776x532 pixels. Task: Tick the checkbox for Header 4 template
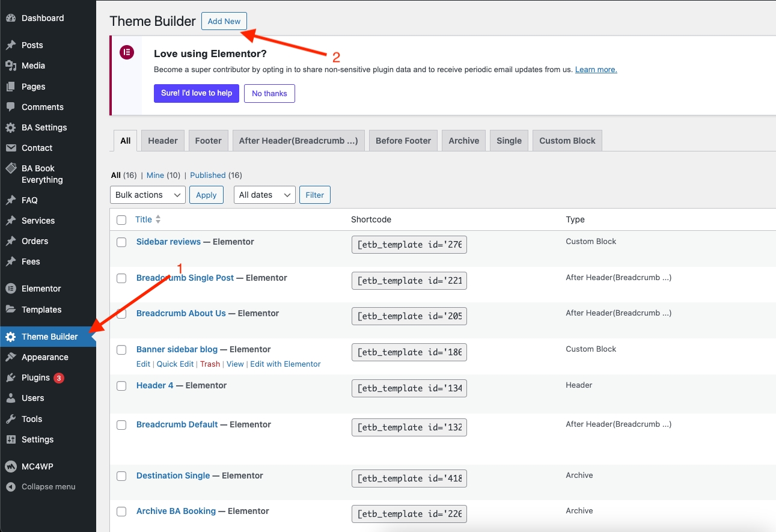tap(121, 386)
